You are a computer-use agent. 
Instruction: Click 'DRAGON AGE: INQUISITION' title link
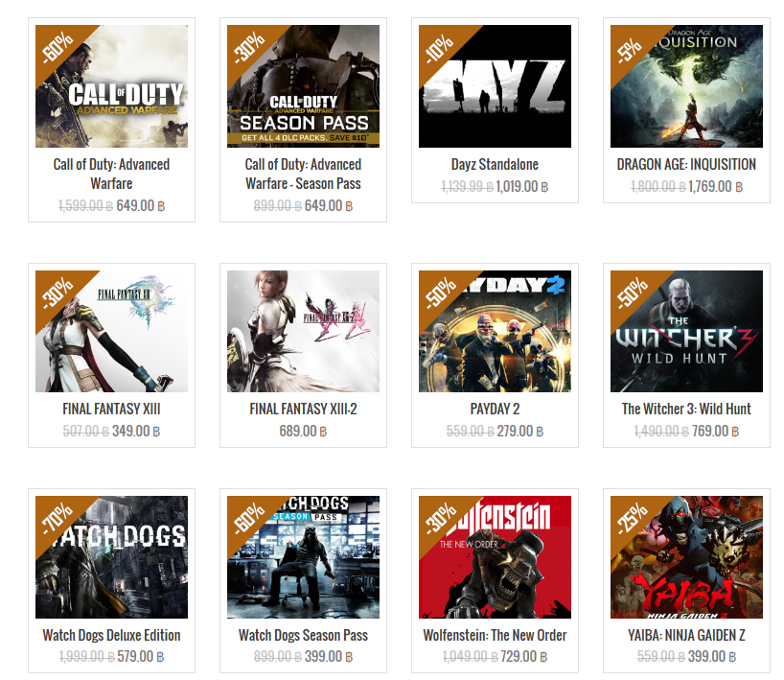coord(686,164)
